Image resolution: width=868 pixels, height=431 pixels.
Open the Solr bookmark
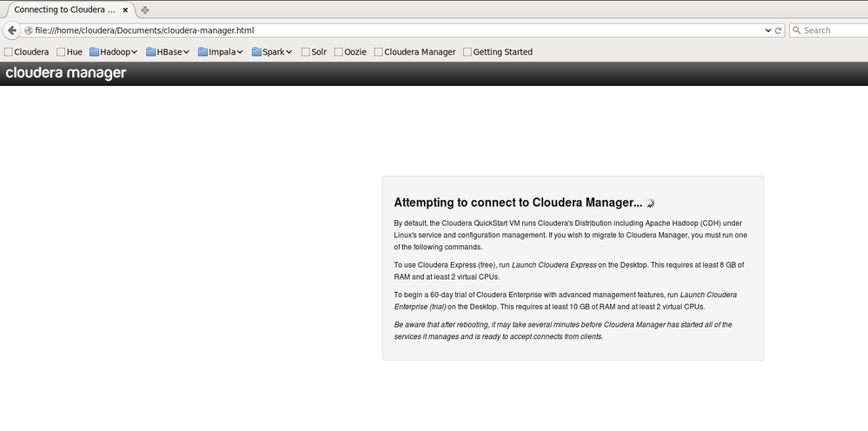(x=314, y=52)
